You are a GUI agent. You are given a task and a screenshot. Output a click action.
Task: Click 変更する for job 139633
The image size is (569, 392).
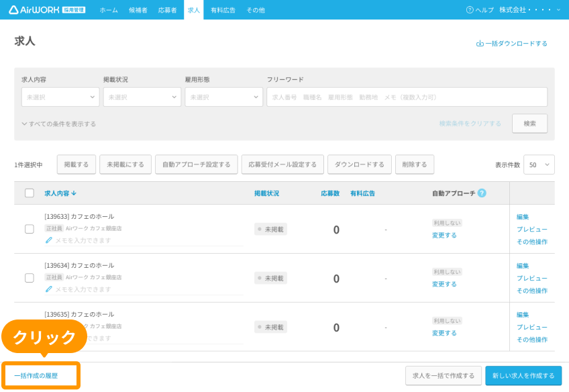click(444, 235)
